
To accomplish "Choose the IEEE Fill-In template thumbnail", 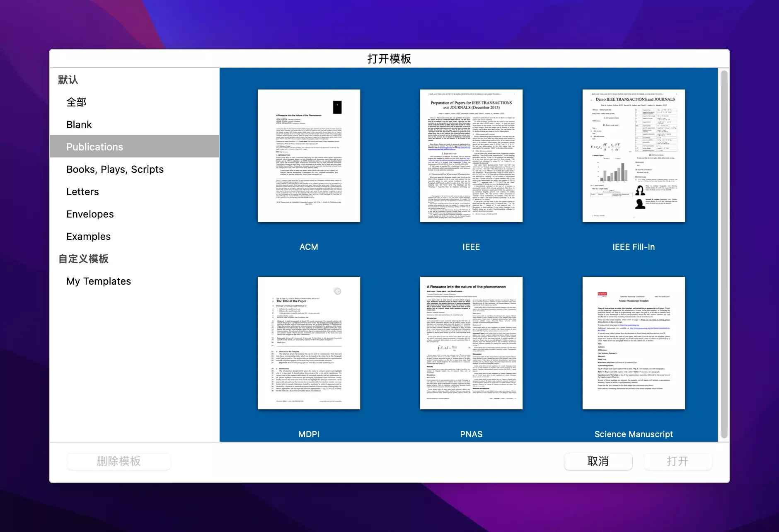I will [634, 156].
